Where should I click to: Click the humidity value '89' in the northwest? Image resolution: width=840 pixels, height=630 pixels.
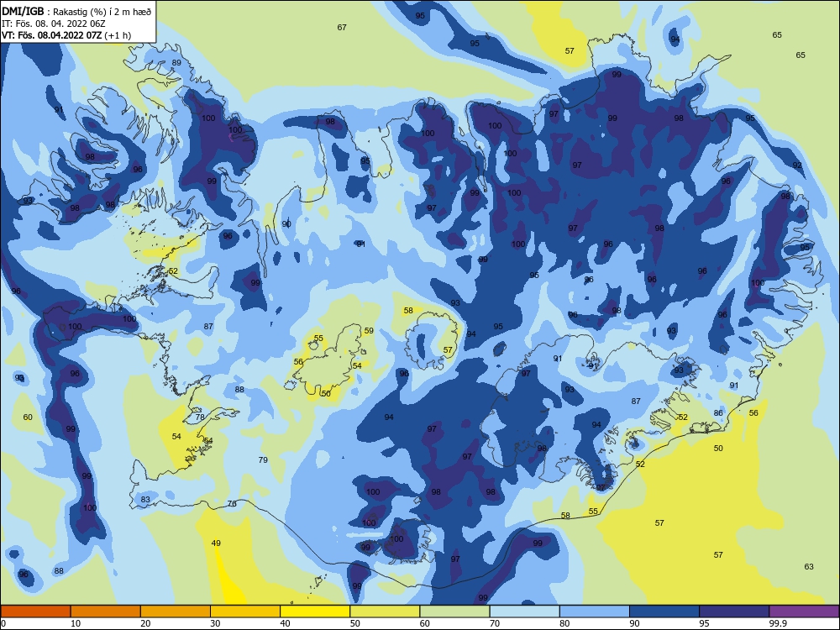pos(176,63)
